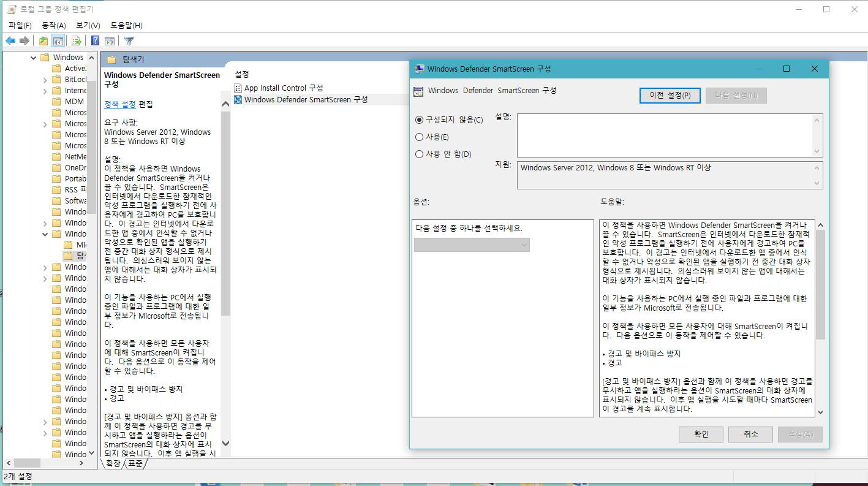
Task: Click the 탐색기 header folder icon
Action: click(x=111, y=59)
